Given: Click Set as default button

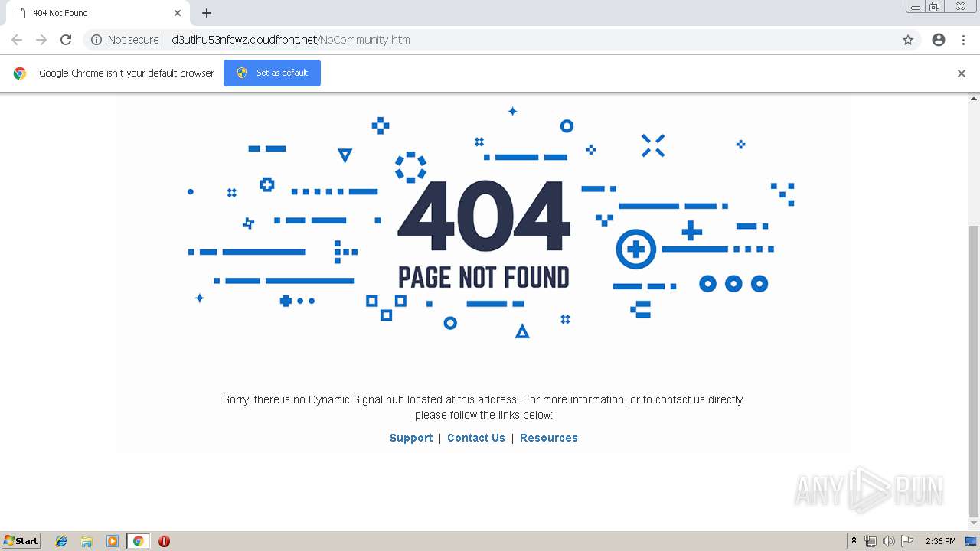Looking at the screenshot, I should click(x=272, y=73).
